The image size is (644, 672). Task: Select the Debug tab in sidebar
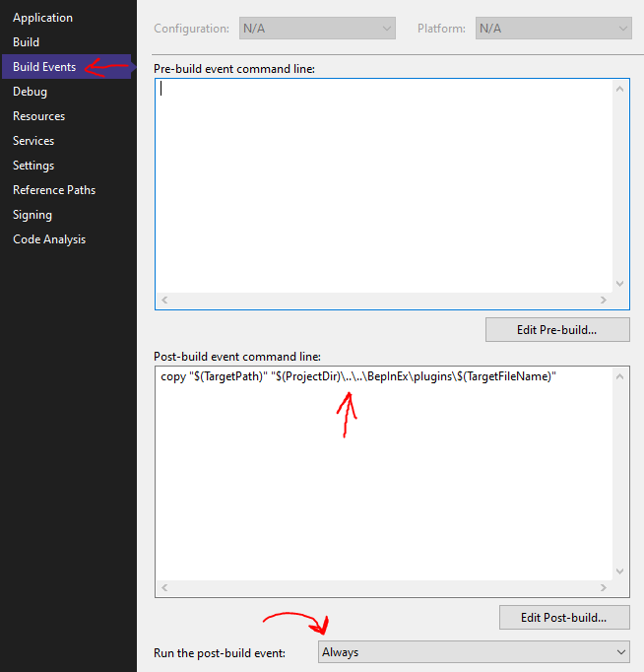coord(30,92)
